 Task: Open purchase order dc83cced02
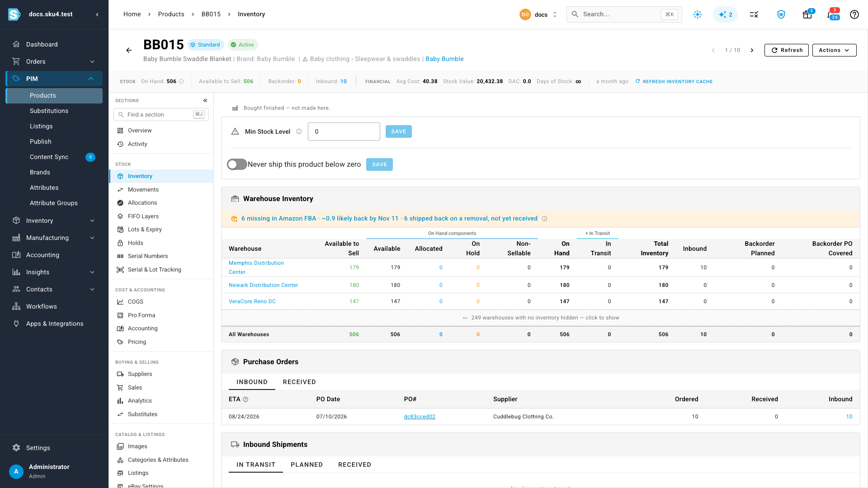coord(420,417)
